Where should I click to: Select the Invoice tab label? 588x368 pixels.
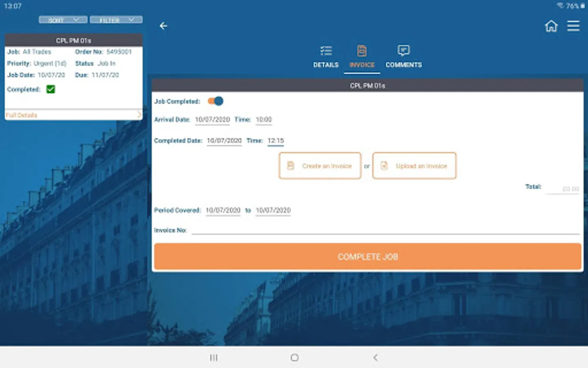click(x=362, y=65)
